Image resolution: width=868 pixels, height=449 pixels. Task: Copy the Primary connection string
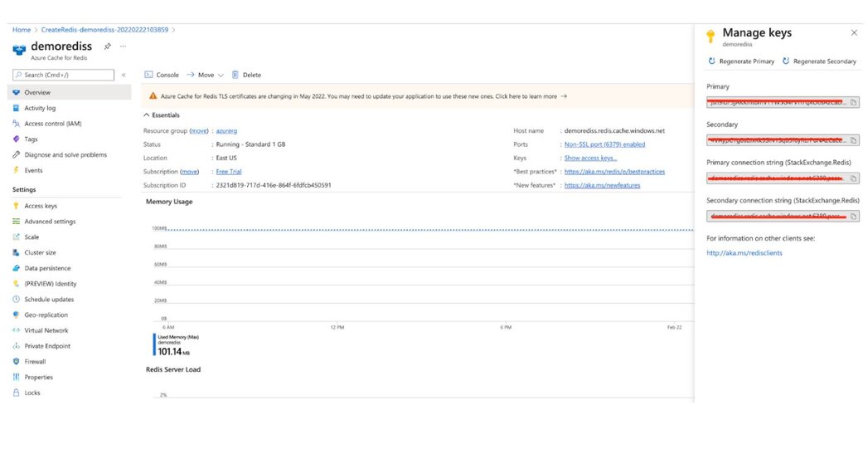(x=854, y=178)
